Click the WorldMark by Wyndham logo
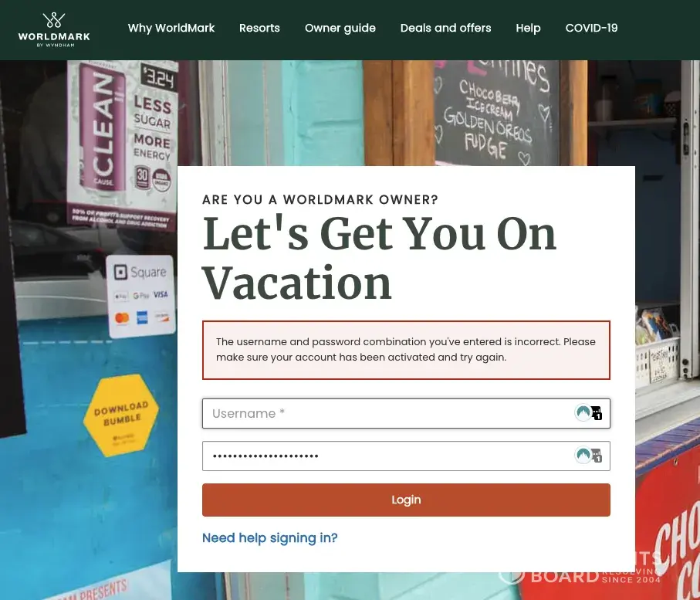Viewport: 700px width, 600px height. [x=54, y=30]
